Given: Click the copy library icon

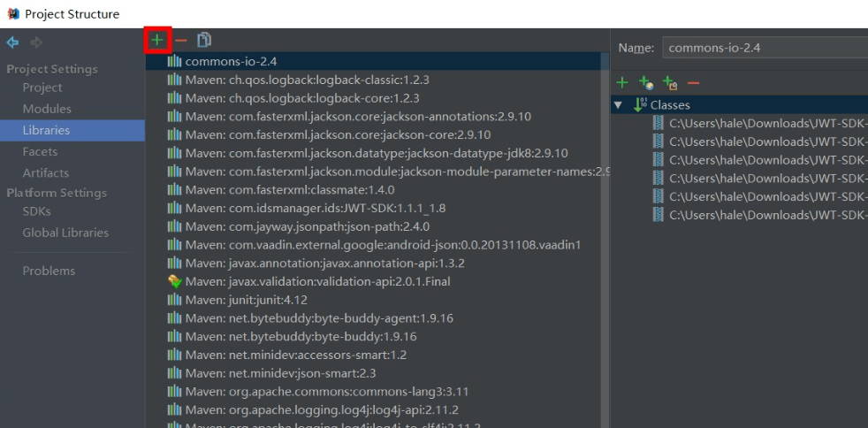Looking at the screenshot, I should tap(204, 41).
